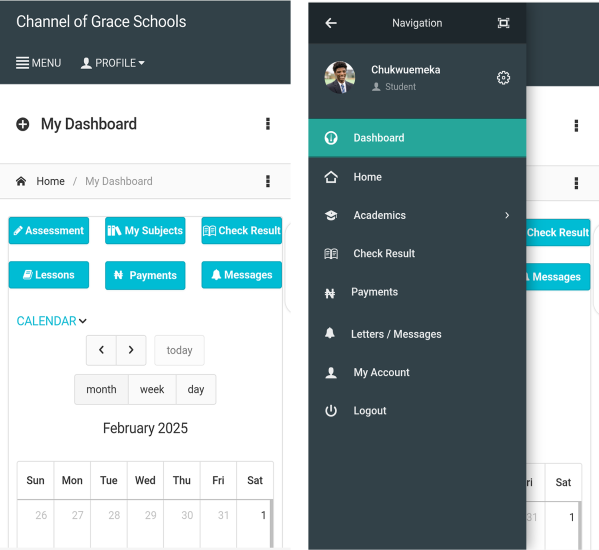Click date 26 in the calendar

click(x=41, y=516)
